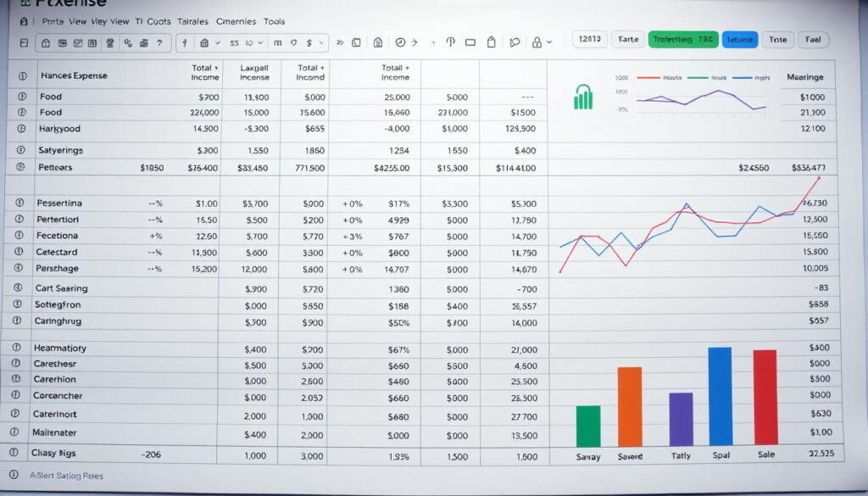Open the Tools menu
The image size is (868, 496).
click(274, 21)
